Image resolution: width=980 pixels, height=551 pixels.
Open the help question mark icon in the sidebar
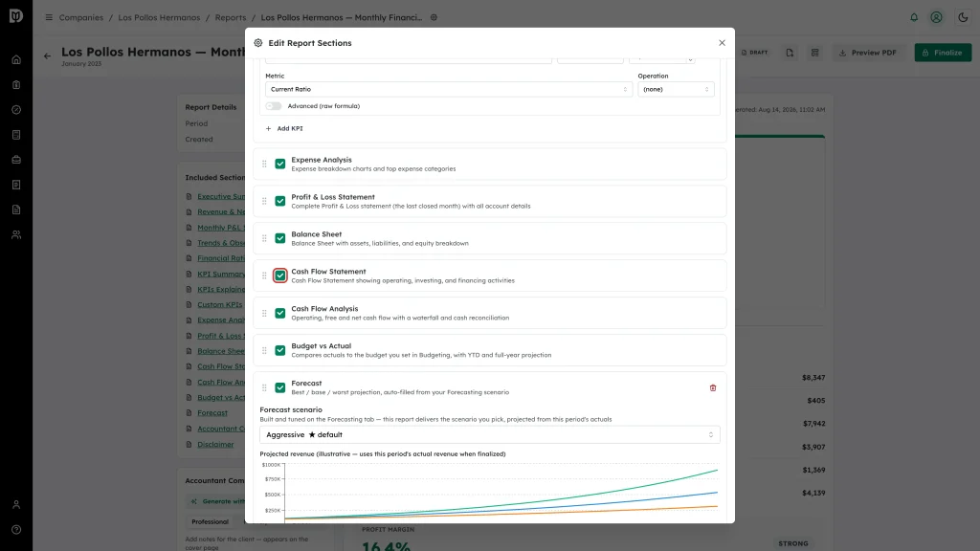[16, 530]
